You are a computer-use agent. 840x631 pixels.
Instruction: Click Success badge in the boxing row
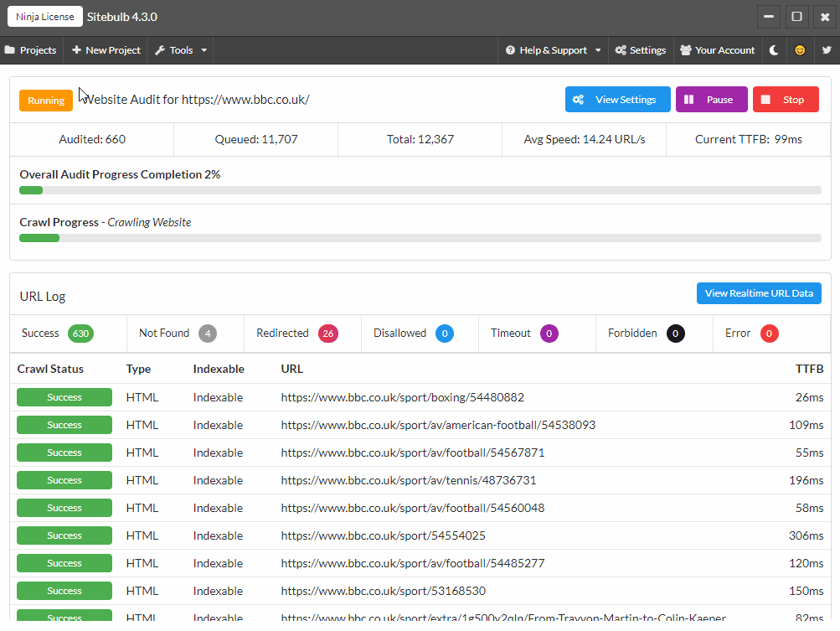point(64,397)
